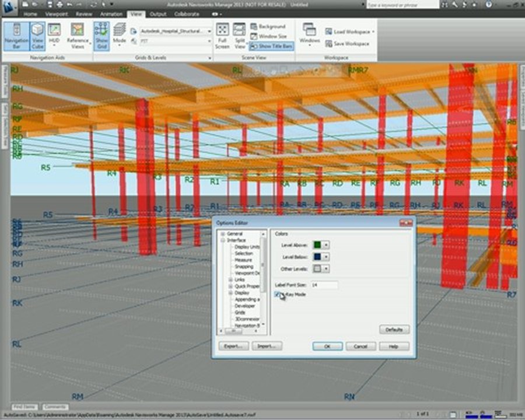Select Display Units in options tree
525x420 pixels.
click(247, 247)
